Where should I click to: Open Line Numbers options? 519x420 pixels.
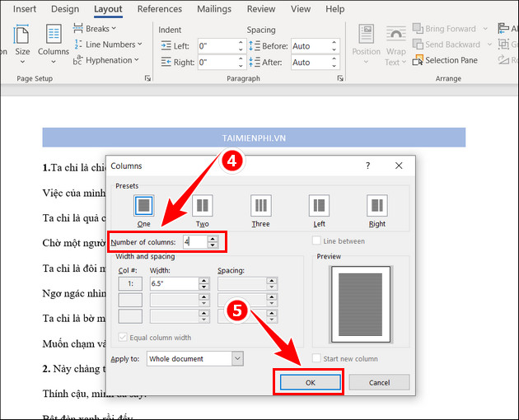pyautogui.click(x=108, y=44)
